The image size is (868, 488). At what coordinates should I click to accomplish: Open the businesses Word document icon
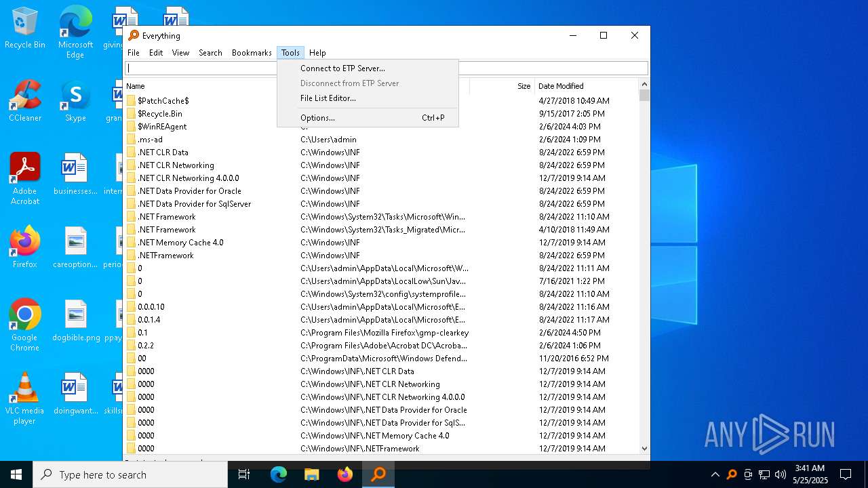click(75, 174)
